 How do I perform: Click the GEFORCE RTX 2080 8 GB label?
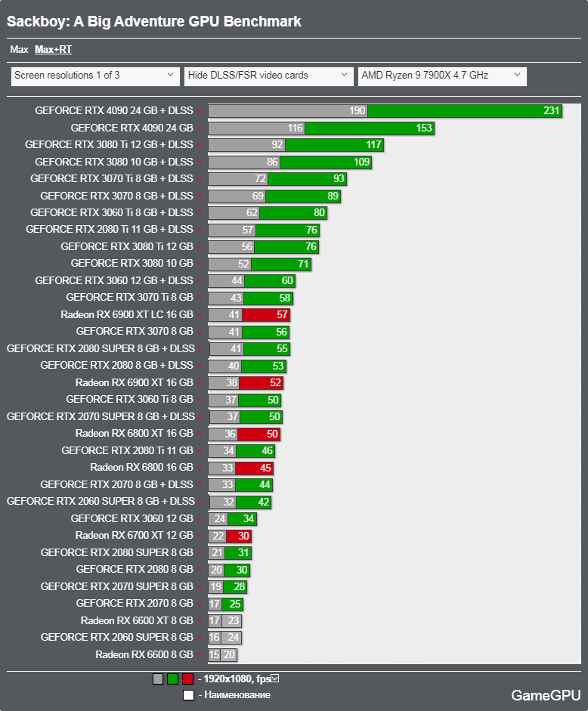point(135,569)
